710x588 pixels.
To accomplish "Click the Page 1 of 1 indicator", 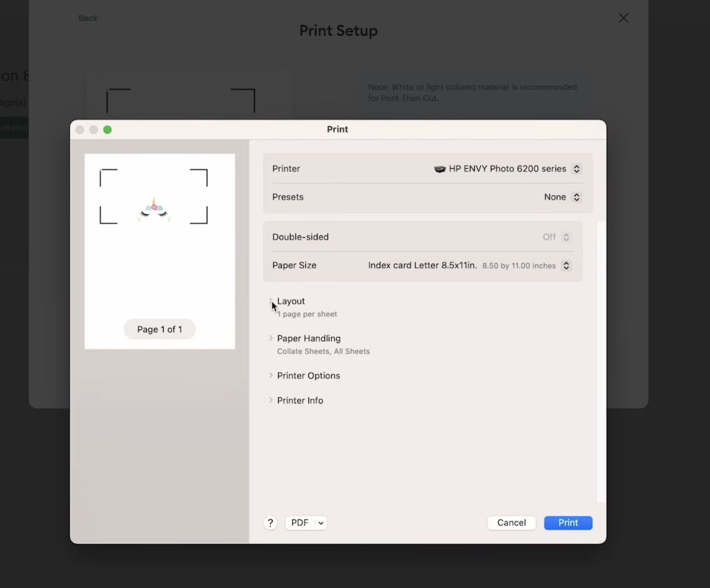I will click(159, 329).
